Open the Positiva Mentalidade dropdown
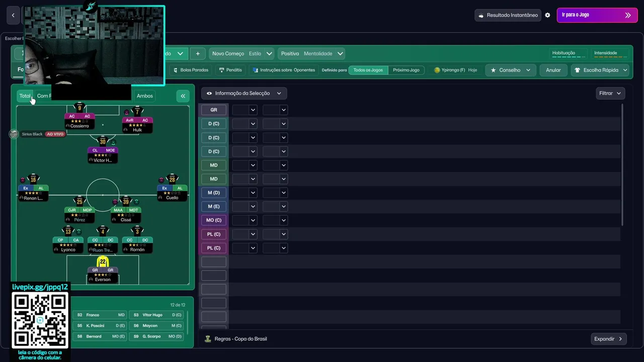This screenshot has height=362, width=644. 311,54
